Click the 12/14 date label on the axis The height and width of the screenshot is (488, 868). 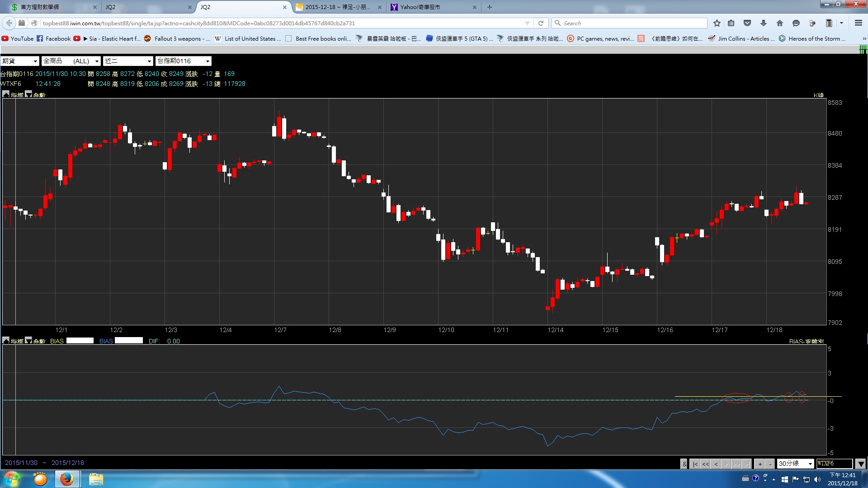(x=556, y=330)
